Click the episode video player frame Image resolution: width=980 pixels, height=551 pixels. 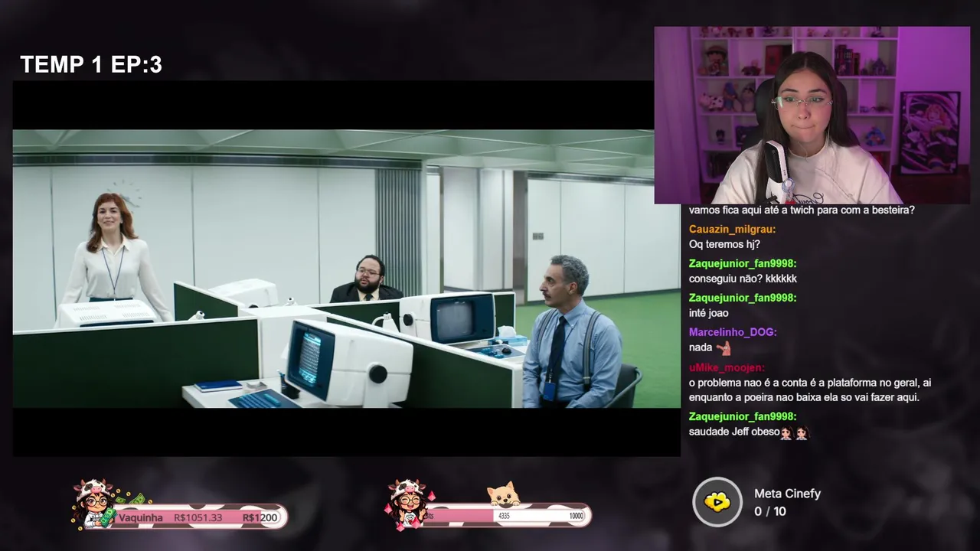click(x=346, y=269)
